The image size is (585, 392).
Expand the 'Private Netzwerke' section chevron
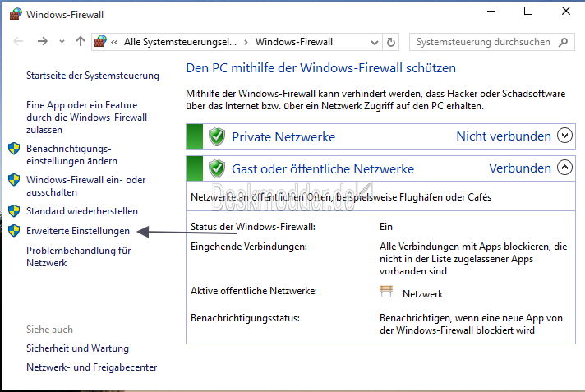(x=564, y=135)
